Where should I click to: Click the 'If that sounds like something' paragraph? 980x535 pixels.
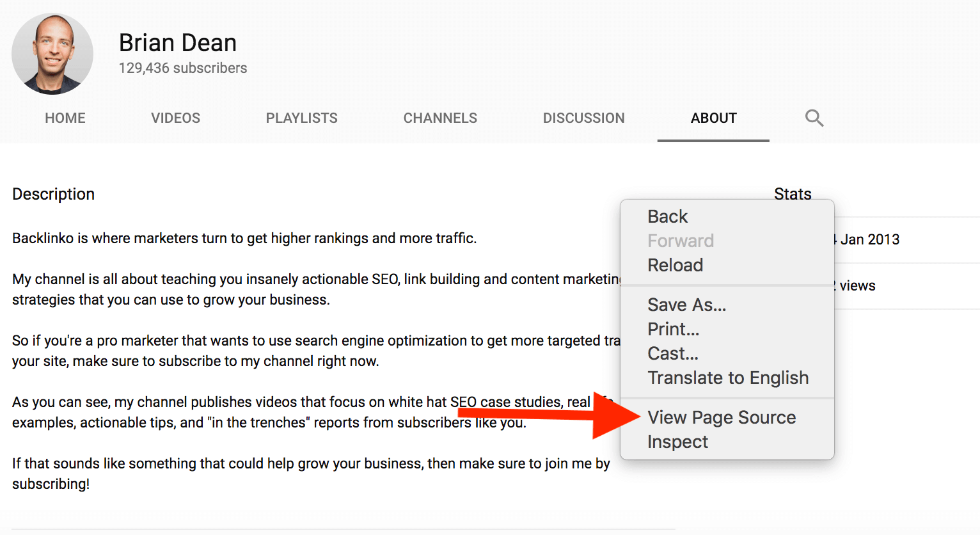coord(311,474)
